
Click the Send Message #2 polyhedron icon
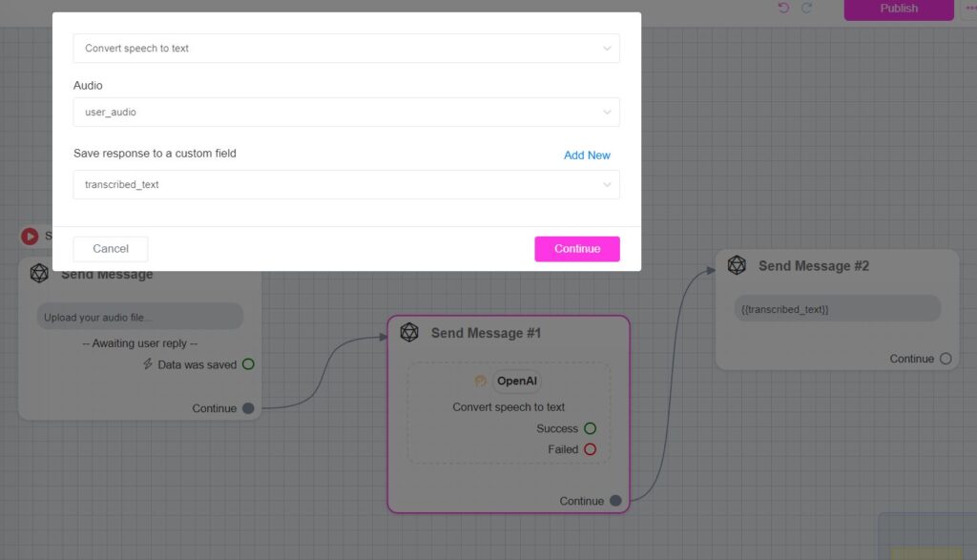pyautogui.click(x=737, y=265)
